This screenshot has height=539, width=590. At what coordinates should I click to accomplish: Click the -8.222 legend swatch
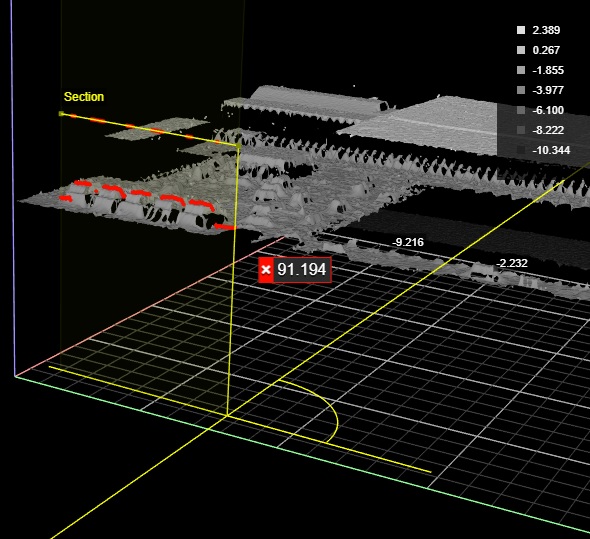(521, 130)
